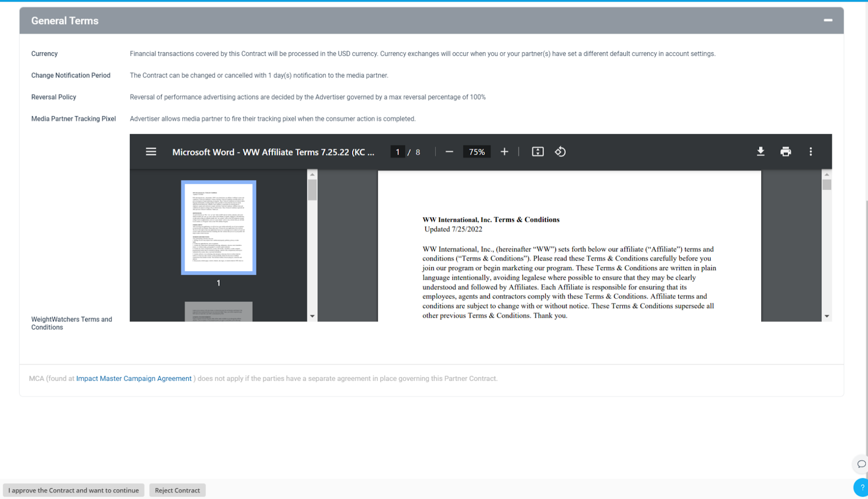Screen dimensions: 868x499
Task: Zoom out of the PDF document
Action: [x=449, y=152]
